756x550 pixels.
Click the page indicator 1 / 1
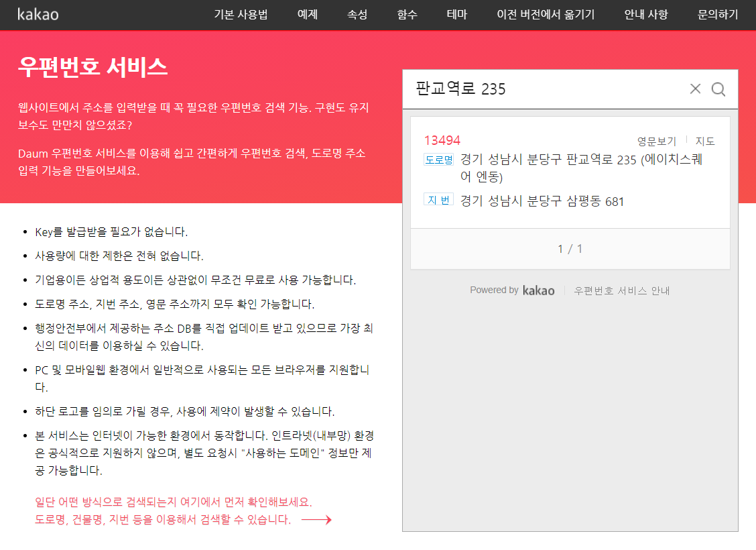[x=570, y=249]
